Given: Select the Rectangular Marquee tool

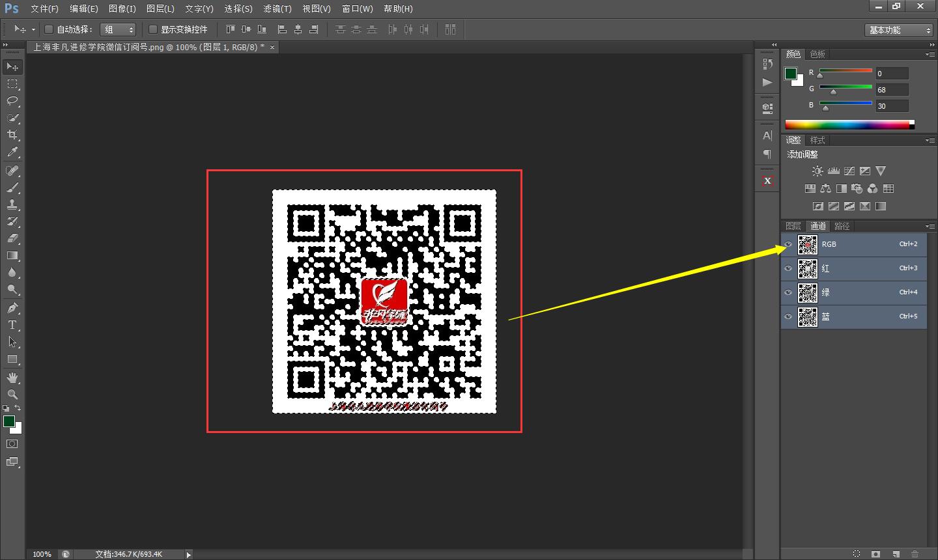Looking at the screenshot, I should [x=12, y=84].
